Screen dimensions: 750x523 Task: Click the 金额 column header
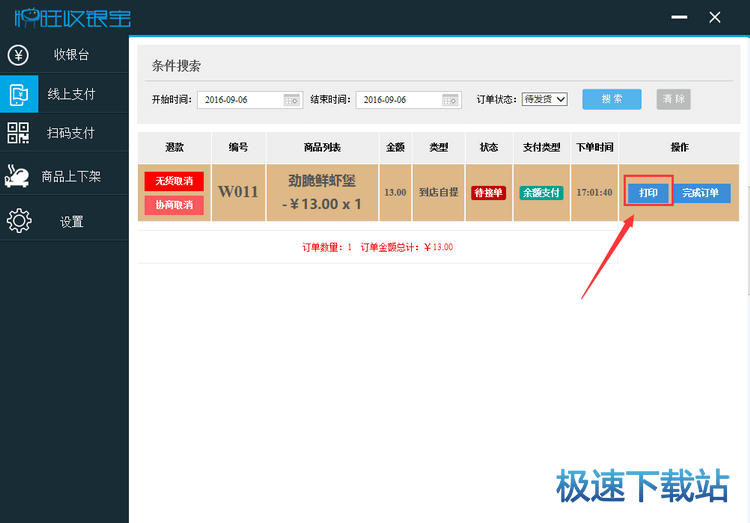click(395, 147)
